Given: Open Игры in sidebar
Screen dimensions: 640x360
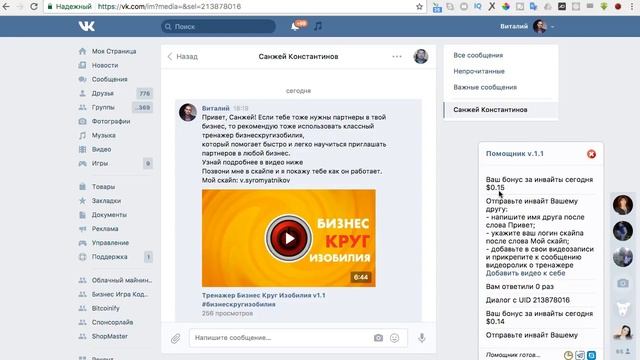Looking at the screenshot, I should pos(100,163).
